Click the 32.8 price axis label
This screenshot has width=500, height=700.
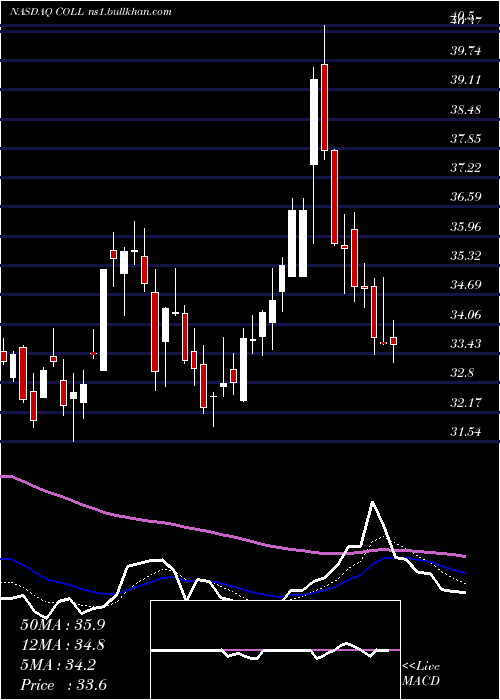pos(462,373)
